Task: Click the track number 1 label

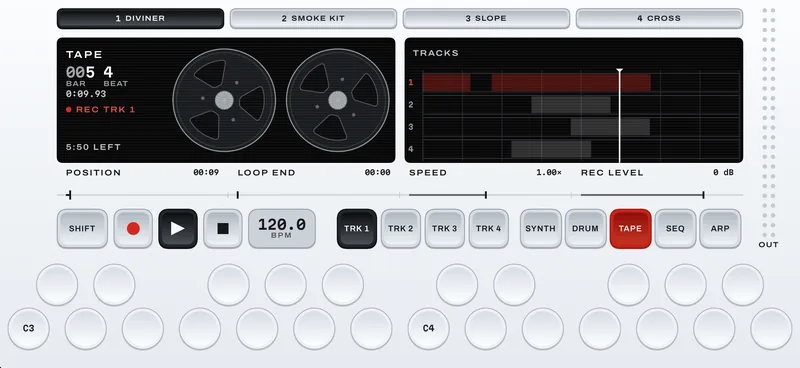Action: (411, 83)
